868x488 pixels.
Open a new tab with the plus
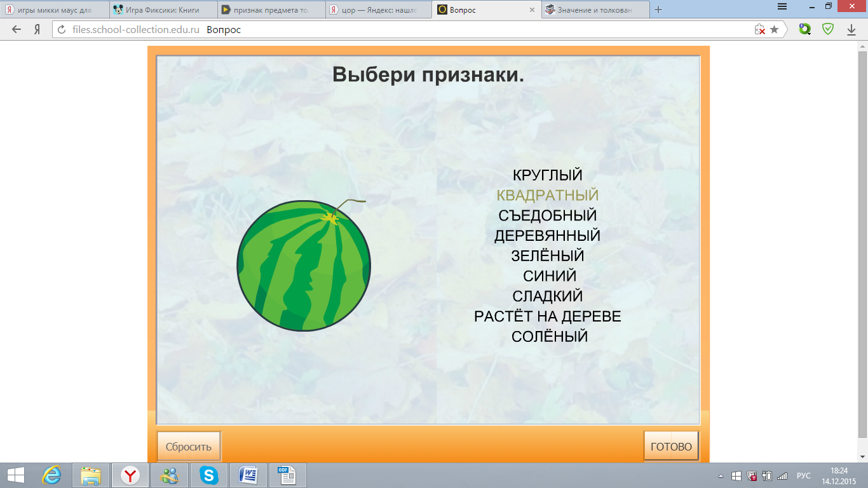tap(658, 10)
